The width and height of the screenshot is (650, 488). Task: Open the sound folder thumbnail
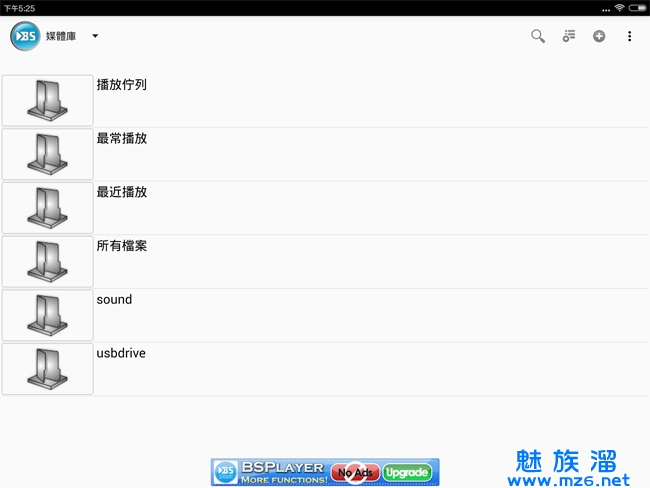(x=48, y=315)
